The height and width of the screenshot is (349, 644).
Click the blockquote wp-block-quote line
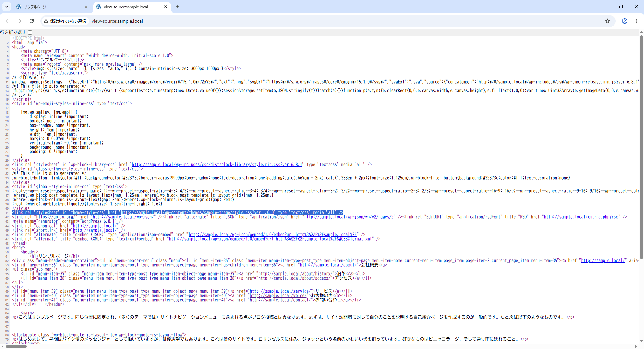click(99, 335)
